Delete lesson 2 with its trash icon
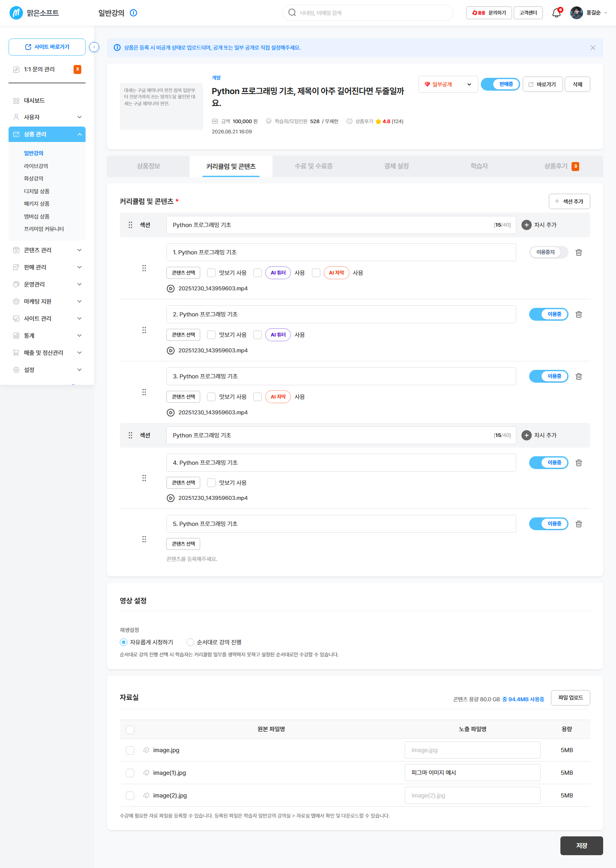Viewport: 616px width, 868px height. [x=579, y=314]
